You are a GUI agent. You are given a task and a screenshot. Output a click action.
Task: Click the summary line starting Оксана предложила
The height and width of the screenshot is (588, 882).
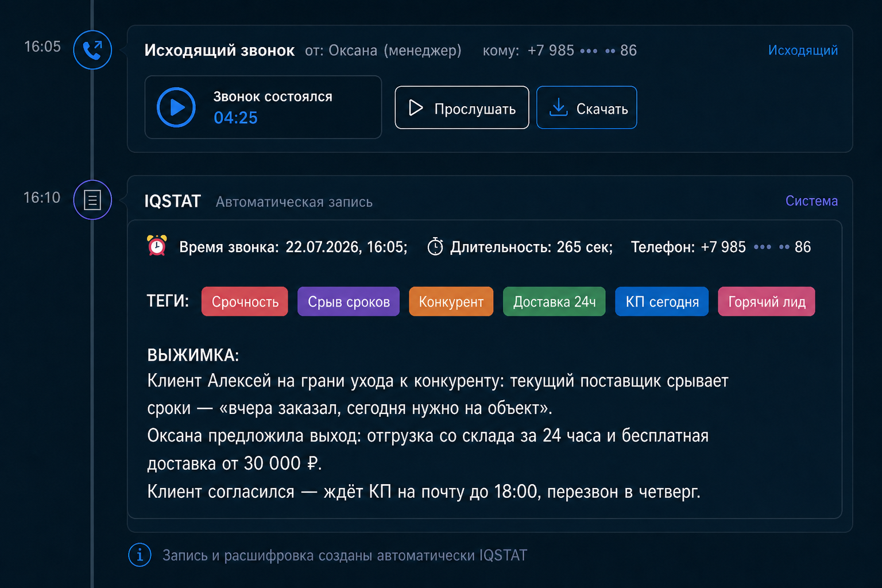pyautogui.click(x=428, y=436)
